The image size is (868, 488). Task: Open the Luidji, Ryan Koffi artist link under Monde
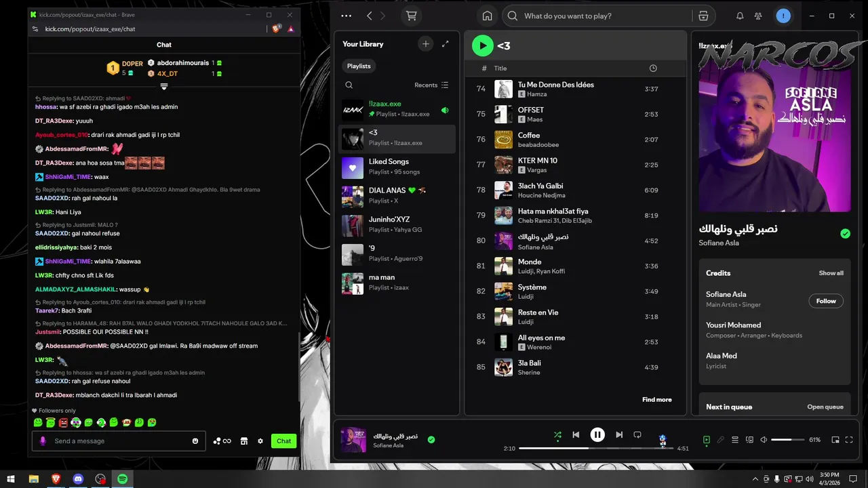pyautogui.click(x=541, y=271)
